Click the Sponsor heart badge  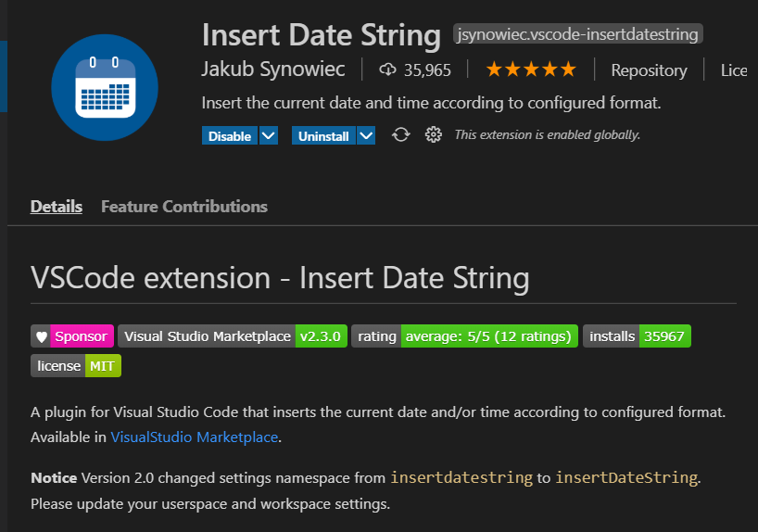(72, 336)
